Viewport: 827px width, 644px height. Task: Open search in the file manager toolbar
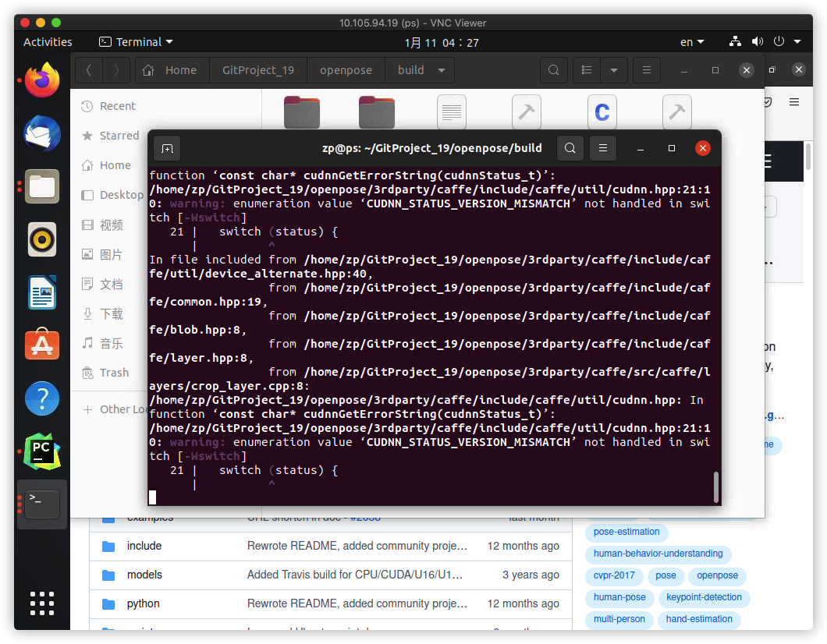553,69
